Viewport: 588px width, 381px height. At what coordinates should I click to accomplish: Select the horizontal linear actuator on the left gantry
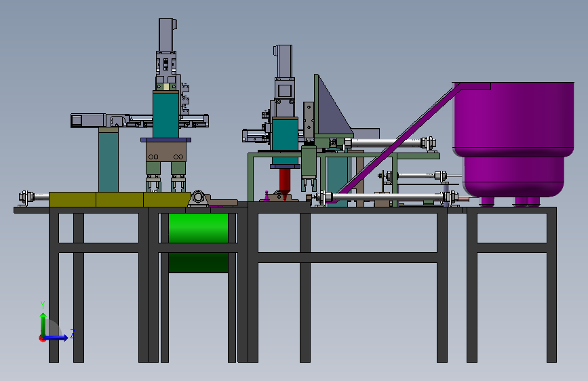140,121
